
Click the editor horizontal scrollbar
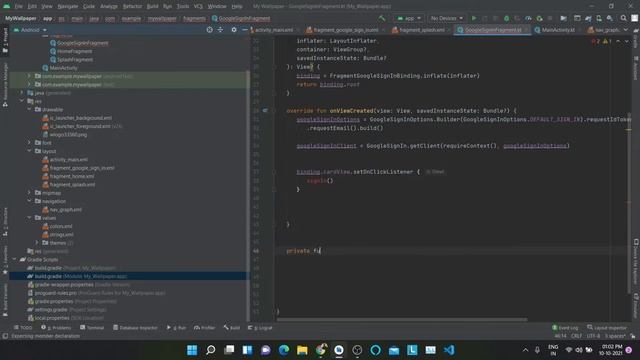point(402,319)
